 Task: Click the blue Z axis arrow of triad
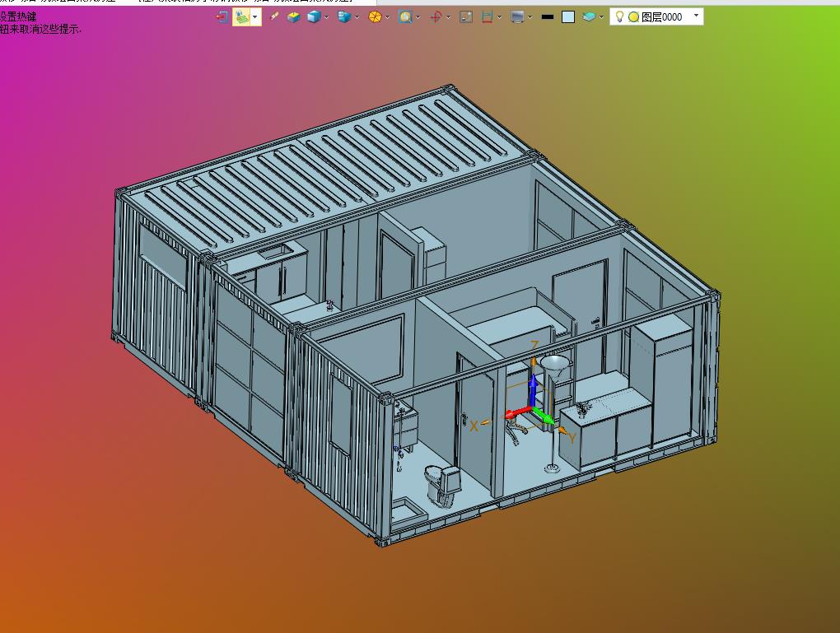tap(534, 389)
